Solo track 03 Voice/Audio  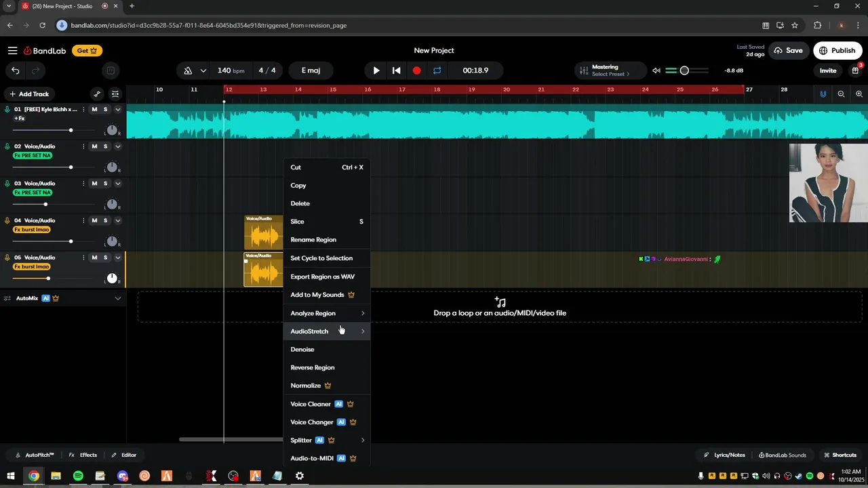point(105,184)
